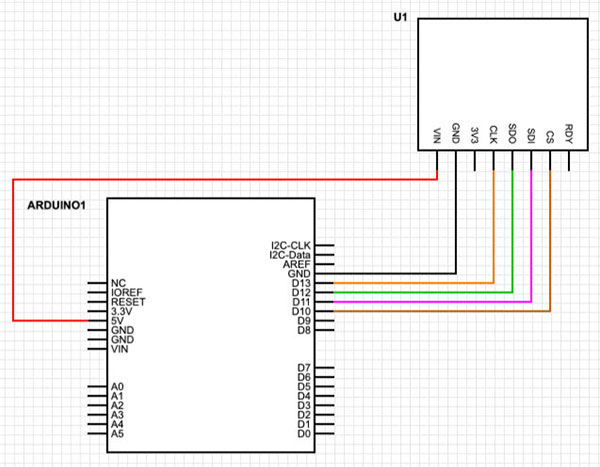Screen dimensions: 600x467
Task: Click the Arduino D13 pin label
Action: (302, 283)
